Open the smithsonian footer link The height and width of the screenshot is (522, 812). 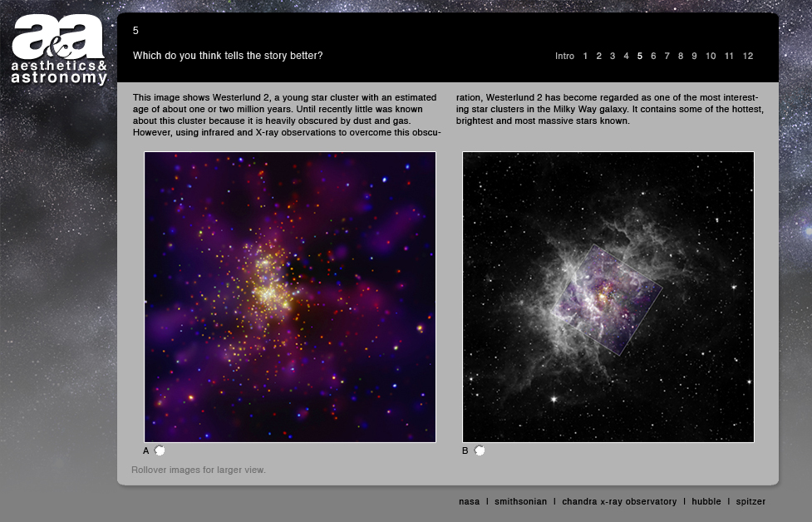click(x=520, y=501)
